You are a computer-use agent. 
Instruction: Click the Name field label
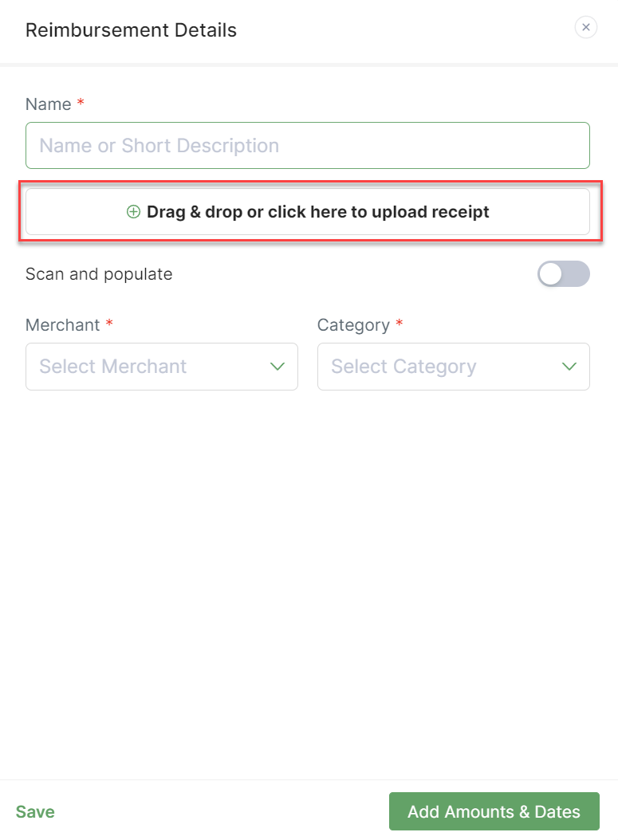(48, 104)
